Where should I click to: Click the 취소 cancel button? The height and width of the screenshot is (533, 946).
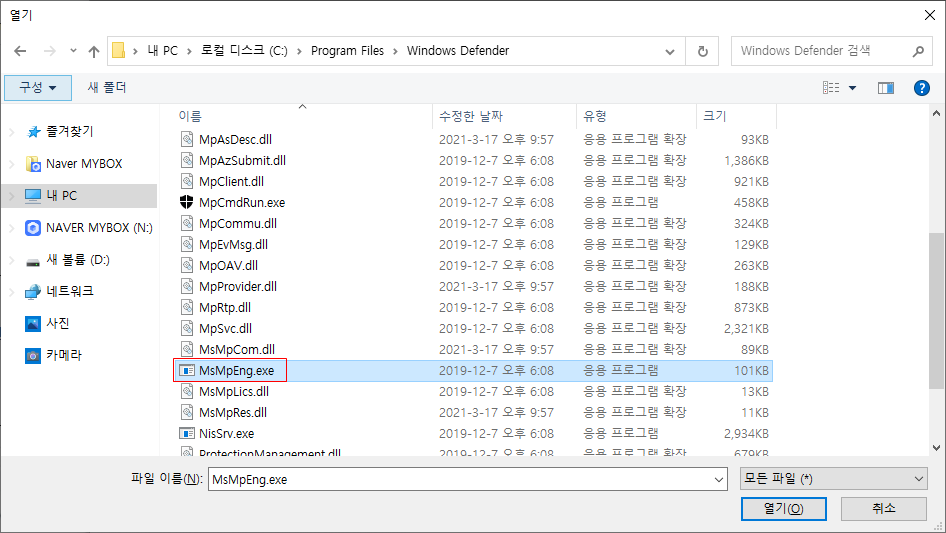point(884,508)
